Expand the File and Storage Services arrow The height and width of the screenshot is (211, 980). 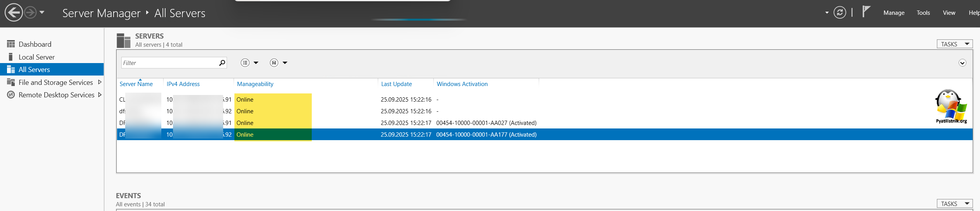[x=100, y=82]
